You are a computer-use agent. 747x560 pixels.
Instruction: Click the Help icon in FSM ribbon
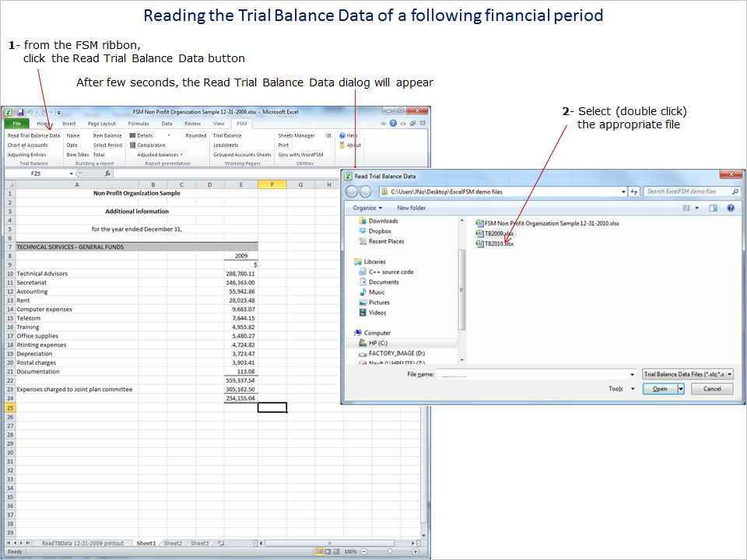tap(342, 135)
